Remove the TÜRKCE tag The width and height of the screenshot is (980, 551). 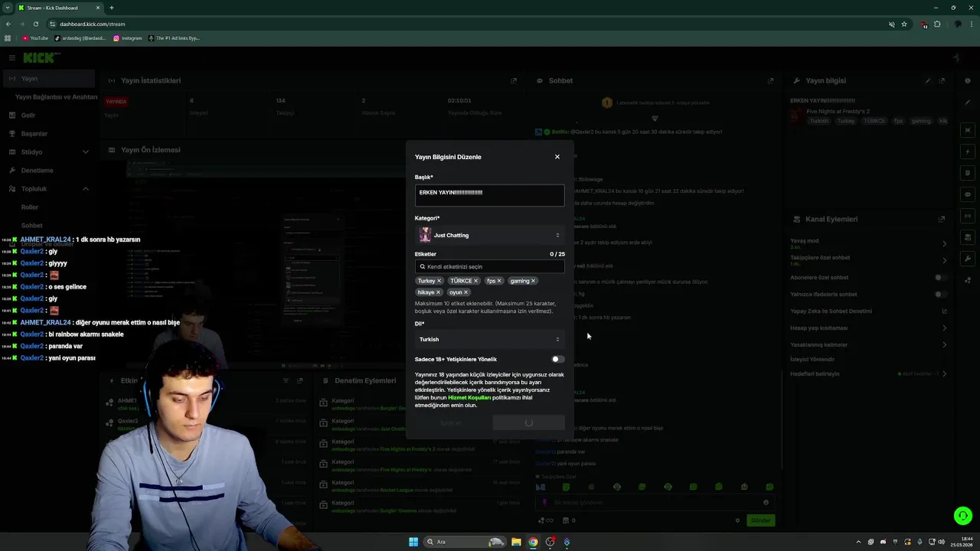pyautogui.click(x=475, y=281)
